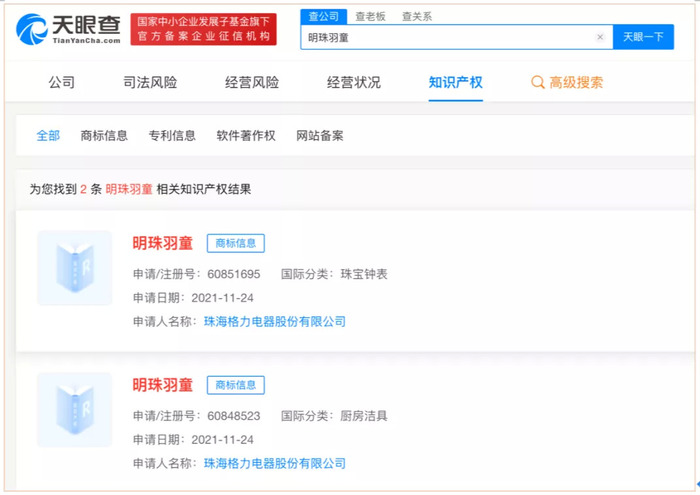Select the 全部 filter

(x=48, y=136)
